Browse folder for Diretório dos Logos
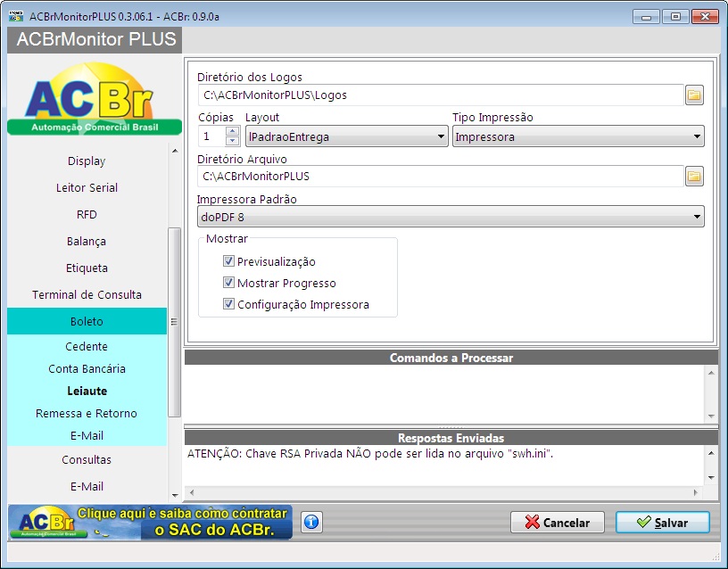This screenshot has width=728, height=569. point(694,95)
